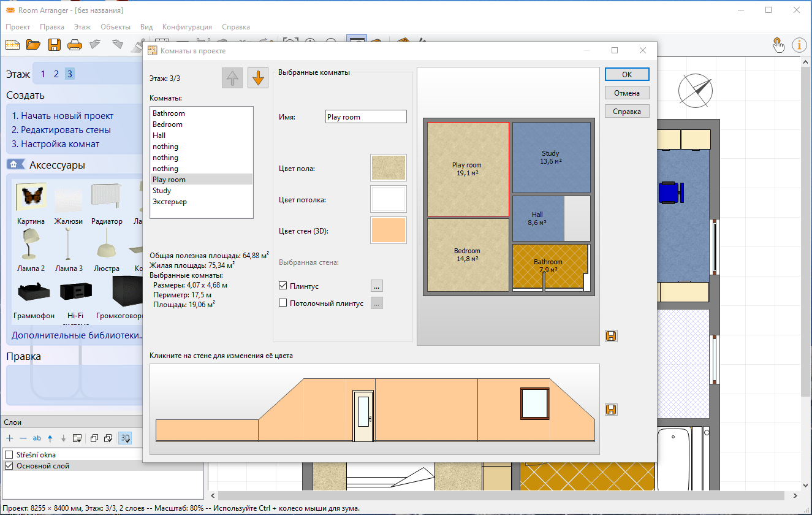This screenshot has height=515, width=812.
Task: Toggle the 3D layer visibility button
Action: tap(125, 438)
